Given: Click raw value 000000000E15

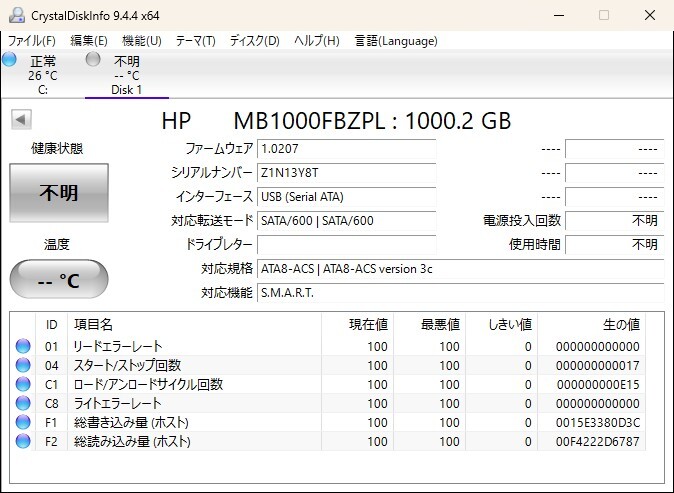Looking at the screenshot, I should point(597,384).
